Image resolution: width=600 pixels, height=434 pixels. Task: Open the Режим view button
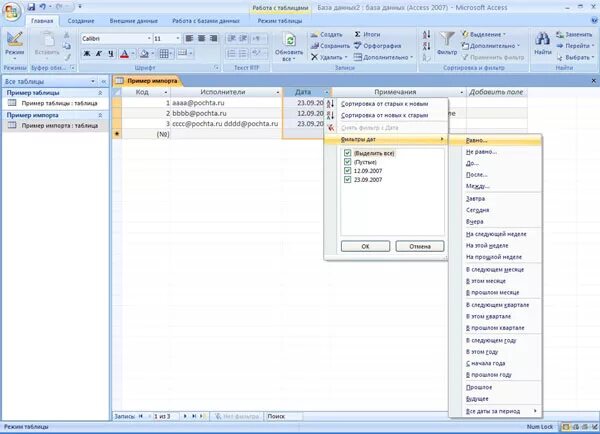(15, 47)
